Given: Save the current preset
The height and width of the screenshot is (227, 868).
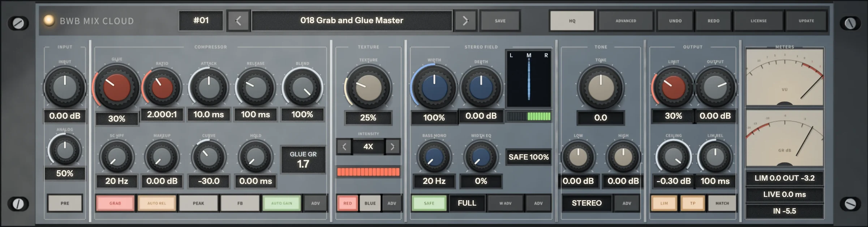Looking at the screenshot, I should pyautogui.click(x=500, y=21).
